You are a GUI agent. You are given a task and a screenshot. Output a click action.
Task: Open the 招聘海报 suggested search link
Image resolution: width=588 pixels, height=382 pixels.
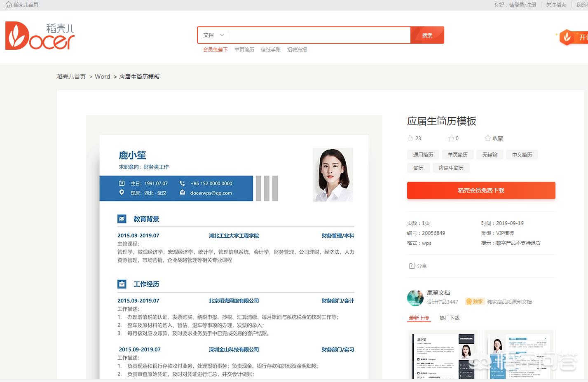tap(297, 49)
